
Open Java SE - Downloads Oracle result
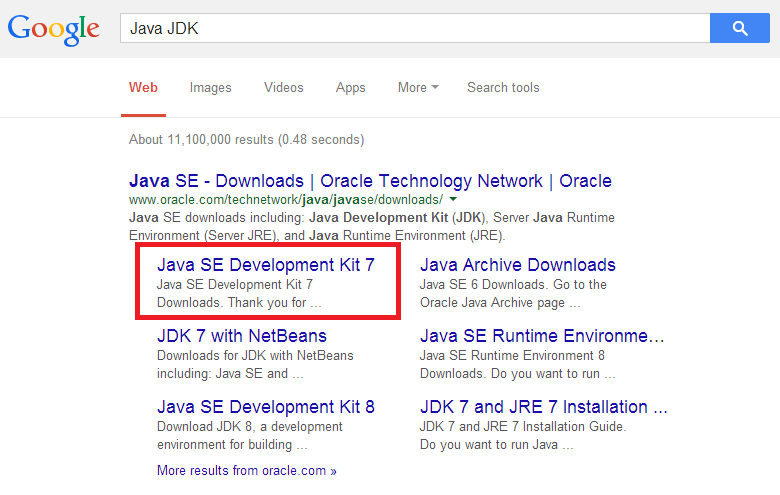(370, 181)
